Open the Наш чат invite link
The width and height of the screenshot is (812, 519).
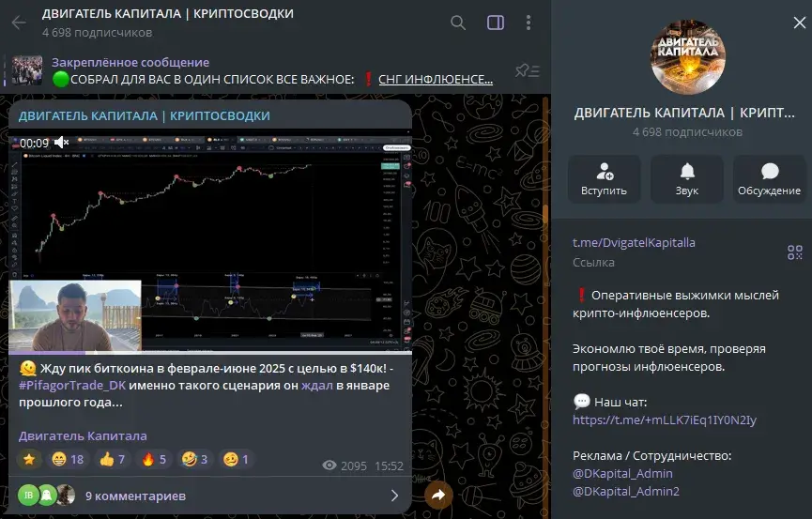tap(665, 420)
